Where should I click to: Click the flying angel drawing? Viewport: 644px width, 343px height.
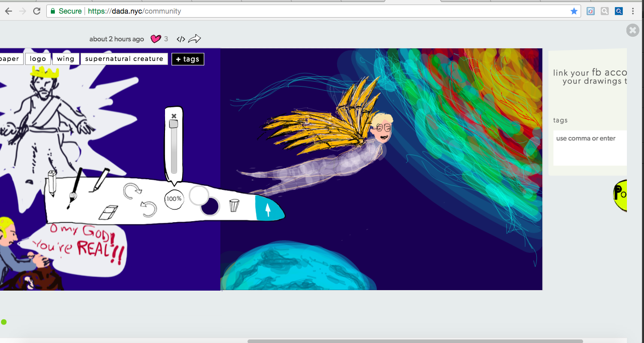[x=381, y=169]
